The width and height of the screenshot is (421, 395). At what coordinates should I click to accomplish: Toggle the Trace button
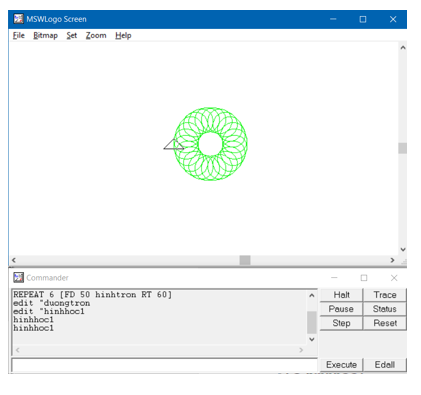pyautogui.click(x=385, y=295)
